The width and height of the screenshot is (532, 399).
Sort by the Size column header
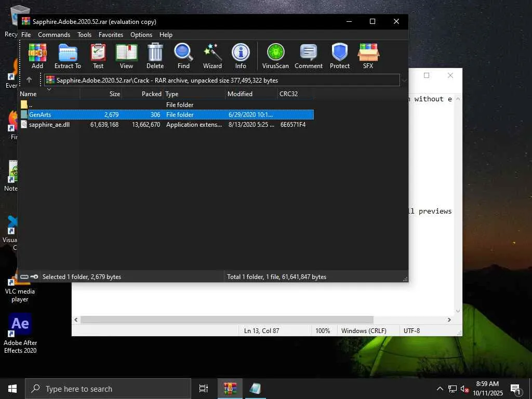[x=101, y=94]
